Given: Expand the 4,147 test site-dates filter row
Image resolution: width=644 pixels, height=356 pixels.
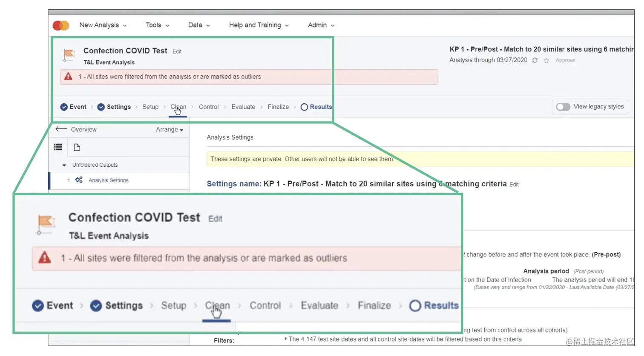Looking at the screenshot, I should click(x=285, y=339).
